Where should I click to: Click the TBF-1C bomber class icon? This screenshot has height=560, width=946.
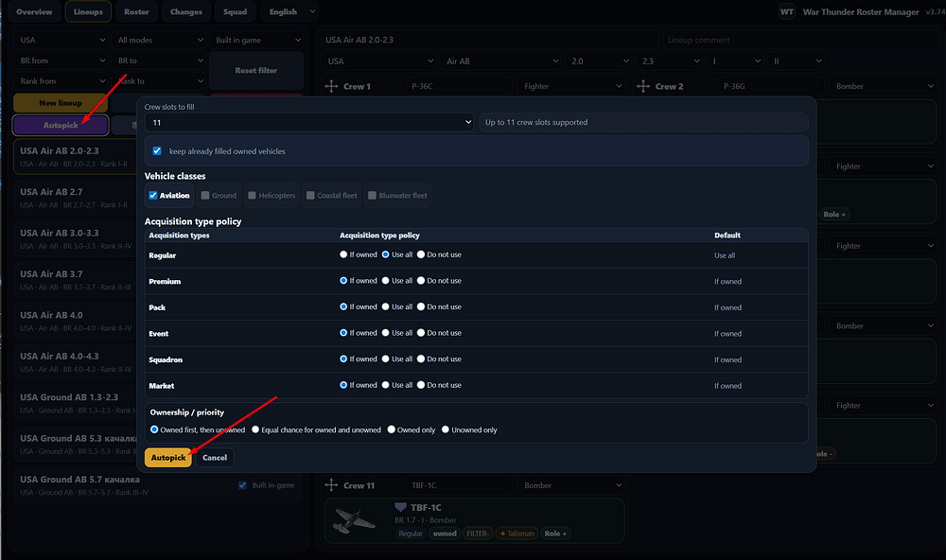pyautogui.click(x=400, y=507)
